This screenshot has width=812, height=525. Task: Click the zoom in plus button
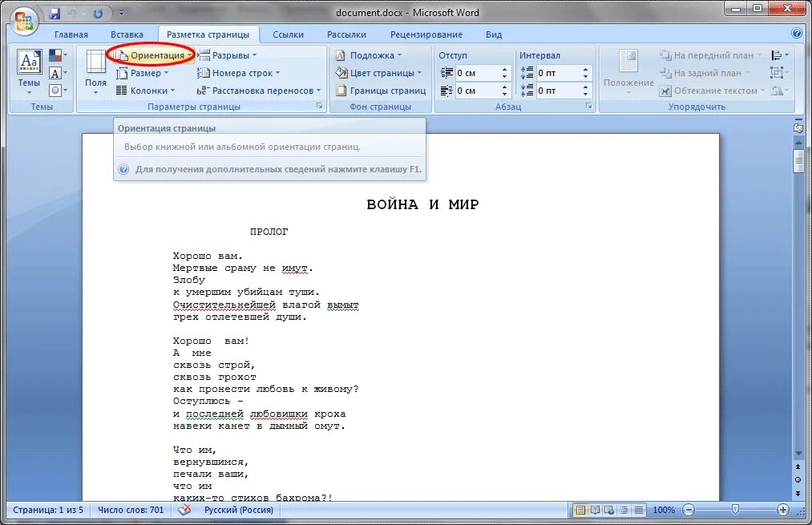[782, 510]
